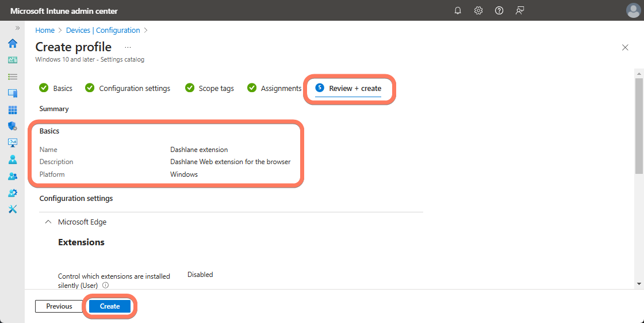
Task: Expand the left navigation sidebar
Action: click(17, 28)
